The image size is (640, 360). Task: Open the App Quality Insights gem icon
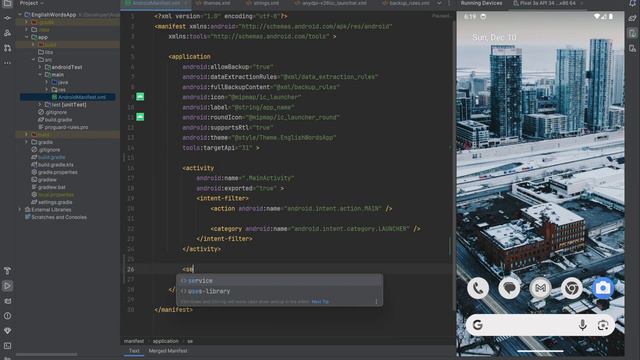(7, 331)
